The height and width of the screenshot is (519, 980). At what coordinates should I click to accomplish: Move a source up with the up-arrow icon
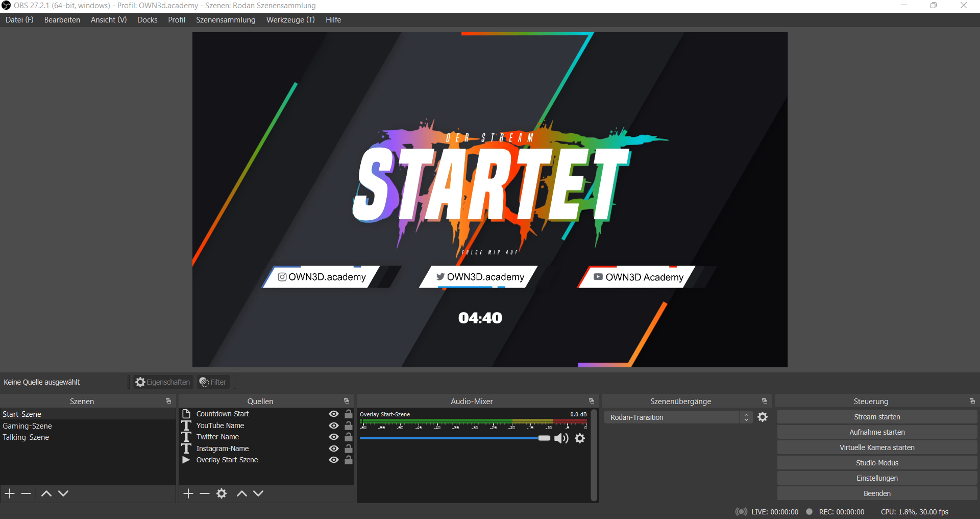click(241, 493)
